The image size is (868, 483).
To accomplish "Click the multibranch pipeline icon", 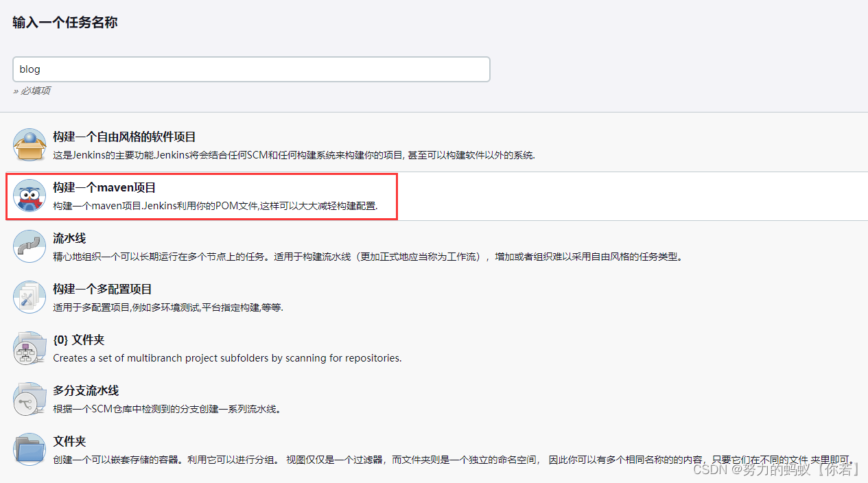I will tap(30, 399).
